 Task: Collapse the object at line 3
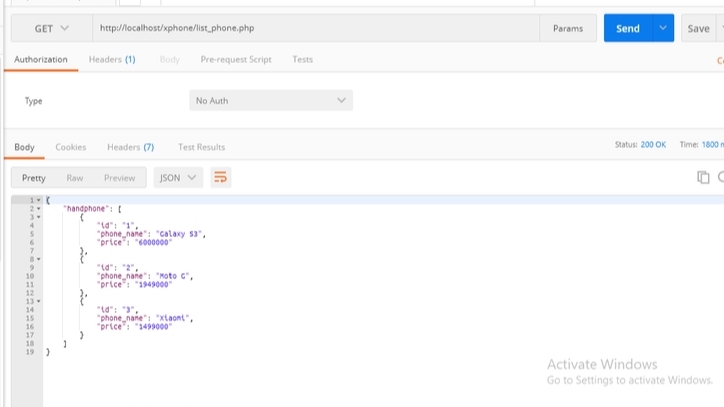39,217
